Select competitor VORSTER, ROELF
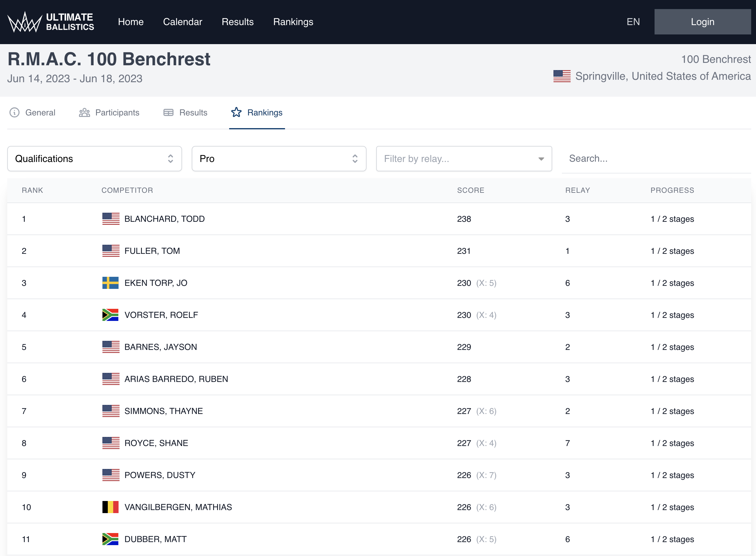 [x=161, y=315]
